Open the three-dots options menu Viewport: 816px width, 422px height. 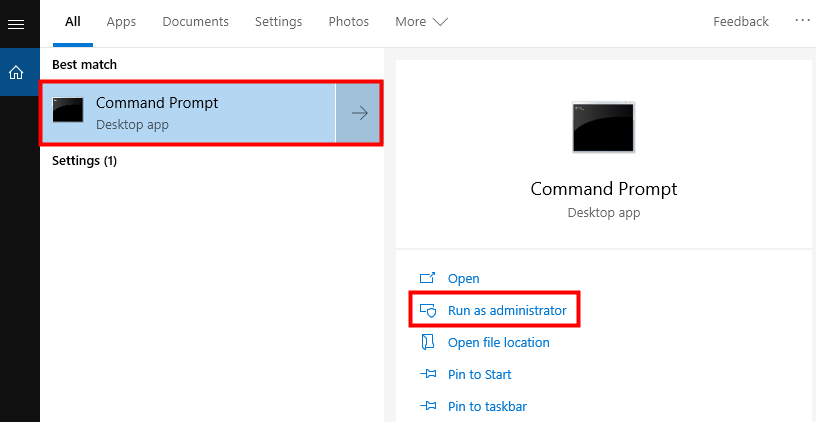pyautogui.click(x=803, y=21)
